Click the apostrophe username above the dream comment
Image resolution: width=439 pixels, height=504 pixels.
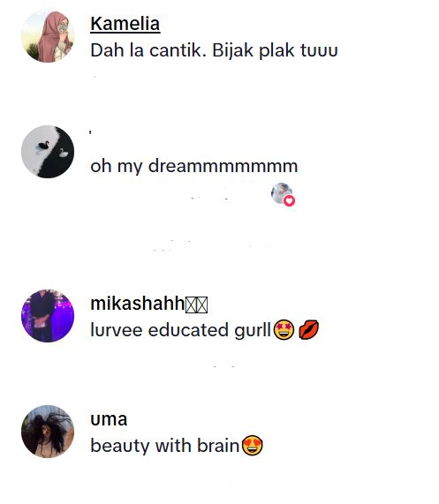point(90,132)
